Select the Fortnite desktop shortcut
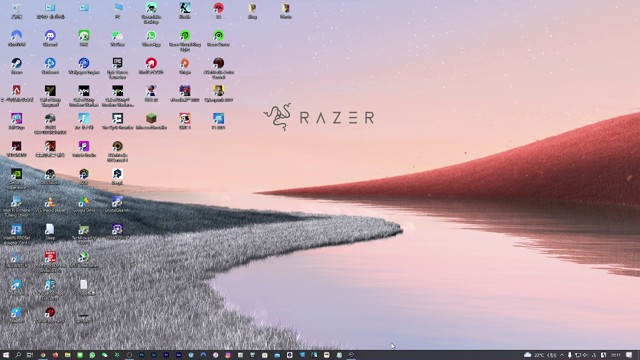640x360 pixels. [x=84, y=121]
